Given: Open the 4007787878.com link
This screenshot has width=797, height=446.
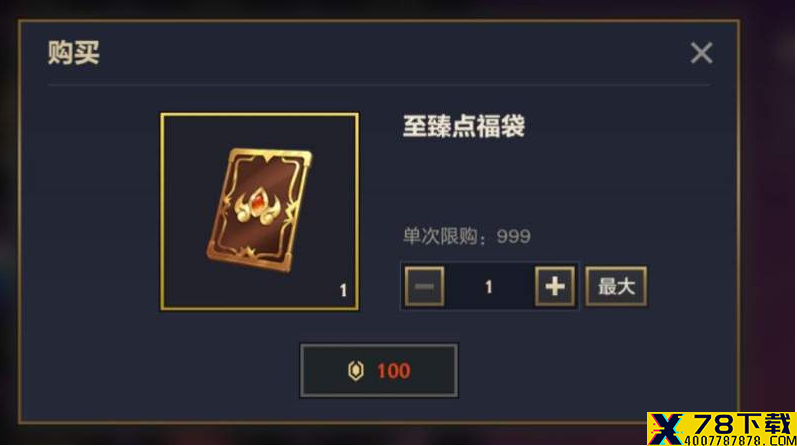Looking at the screenshot, I should click(740, 441).
